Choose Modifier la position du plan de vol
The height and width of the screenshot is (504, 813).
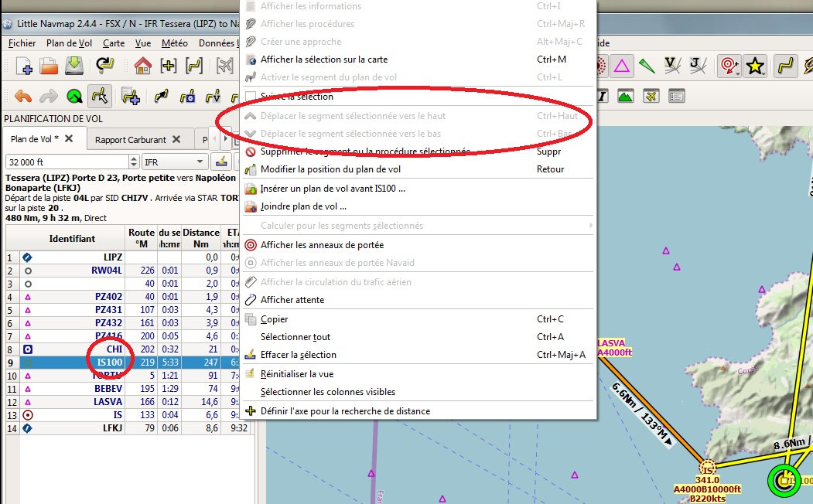coord(419,169)
